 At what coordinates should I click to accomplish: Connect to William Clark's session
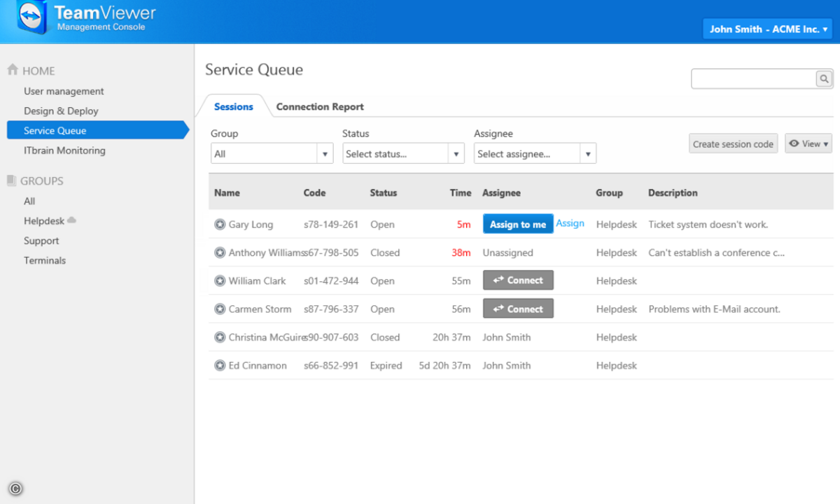click(x=518, y=280)
